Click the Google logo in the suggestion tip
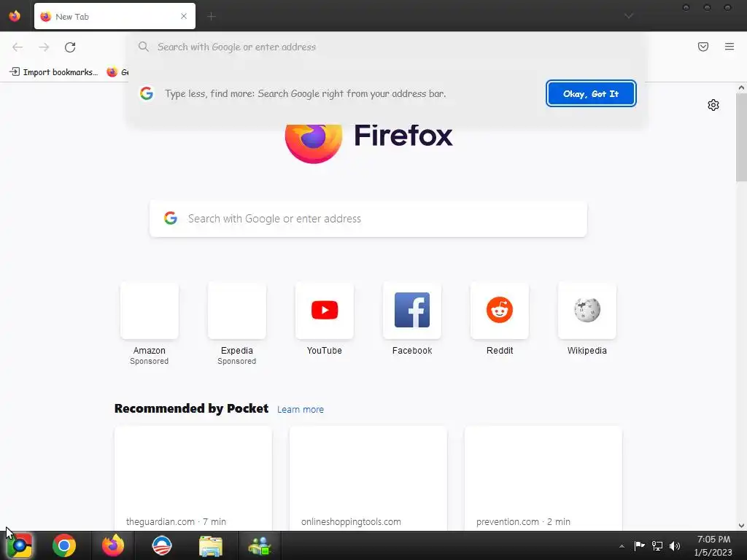Image resolution: width=747 pixels, height=560 pixels. click(x=146, y=93)
